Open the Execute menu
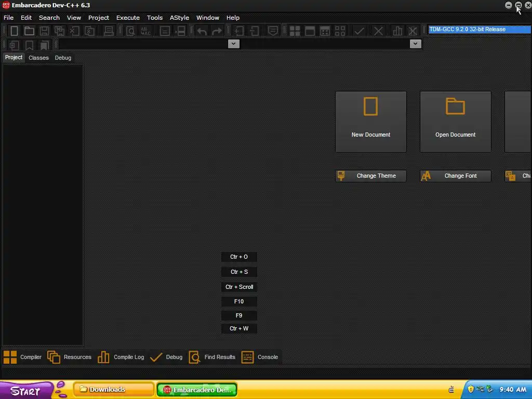The image size is (532, 399). pyautogui.click(x=128, y=18)
